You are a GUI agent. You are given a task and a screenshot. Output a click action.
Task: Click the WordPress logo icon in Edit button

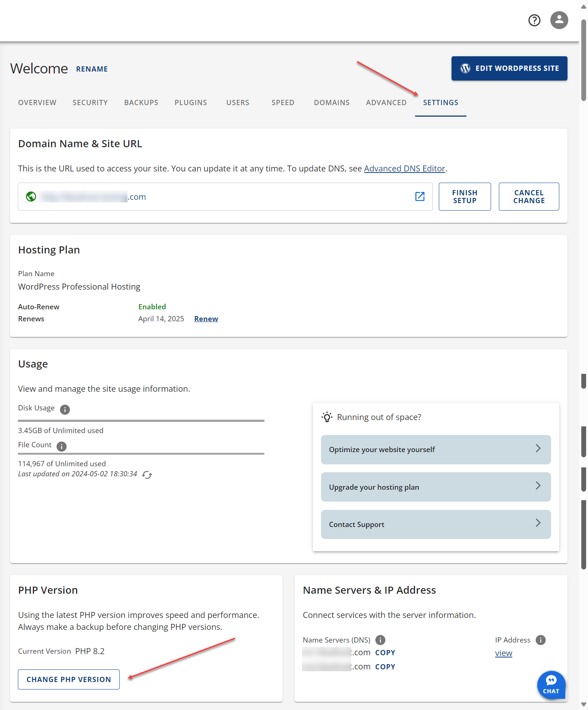tap(465, 68)
